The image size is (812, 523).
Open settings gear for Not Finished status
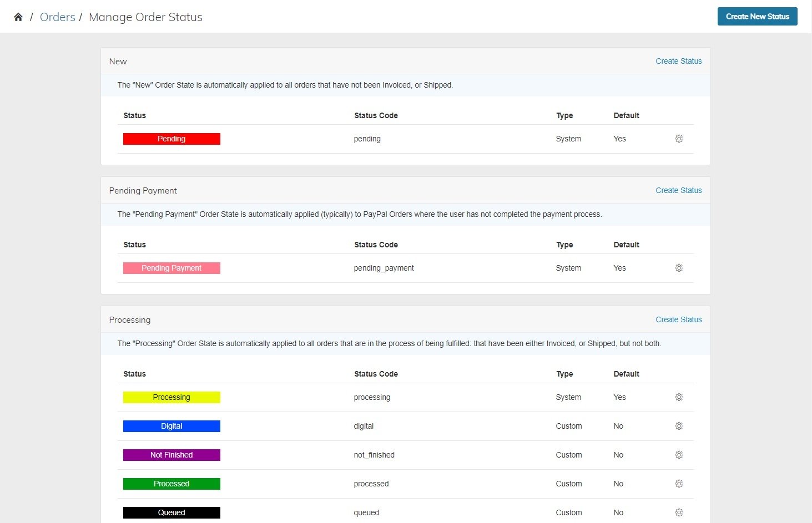tap(679, 455)
